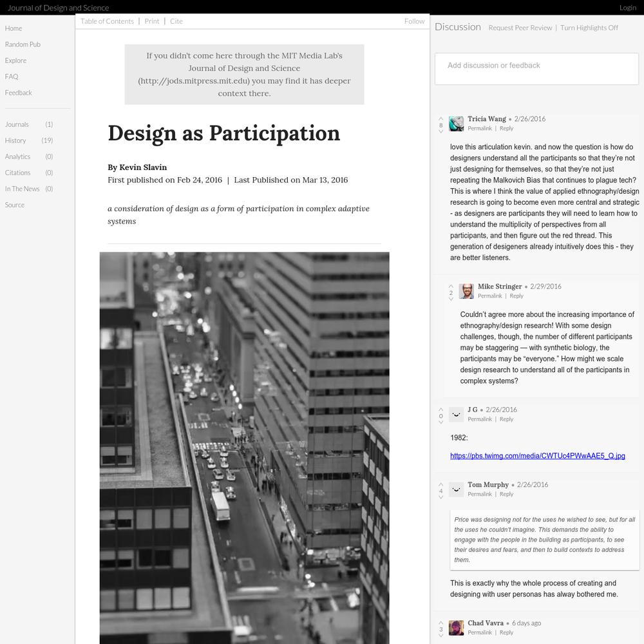Open the Feedback link
The height and width of the screenshot is (644, 644).
(19, 92)
